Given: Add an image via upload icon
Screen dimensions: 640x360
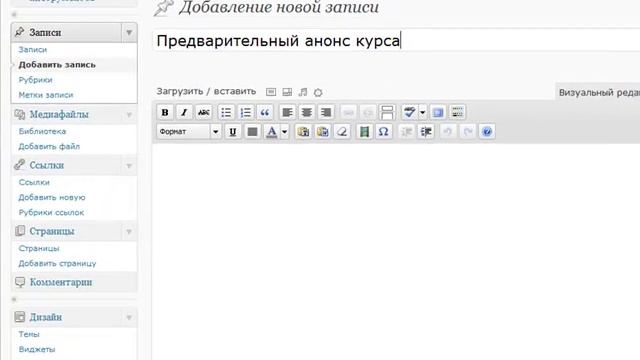Looking at the screenshot, I should pos(271,92).
